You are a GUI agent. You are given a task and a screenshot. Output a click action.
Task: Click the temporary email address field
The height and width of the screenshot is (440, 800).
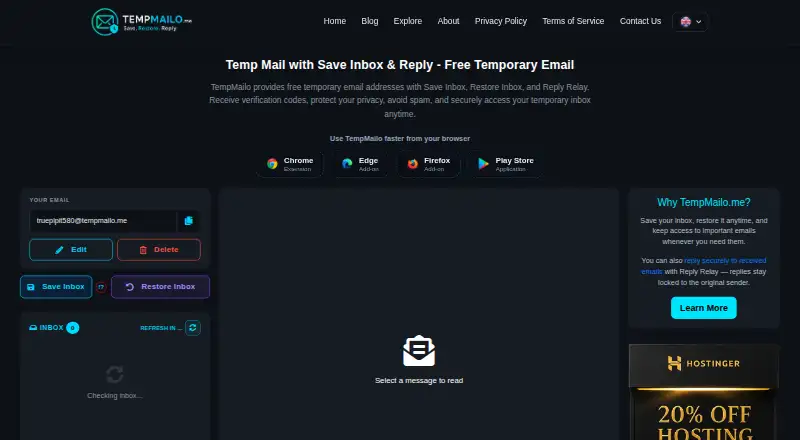[x=103, y=221]
